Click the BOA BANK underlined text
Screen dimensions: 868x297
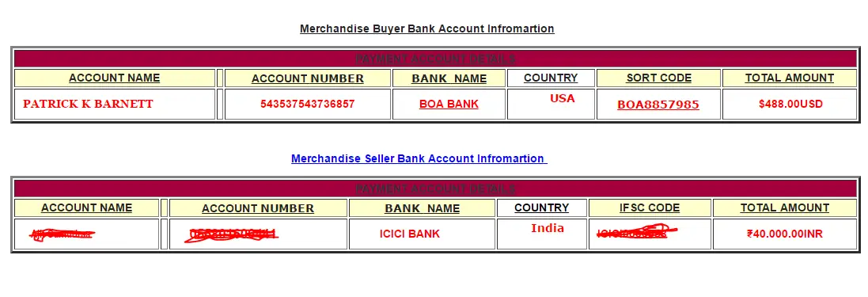pos(449,104)
